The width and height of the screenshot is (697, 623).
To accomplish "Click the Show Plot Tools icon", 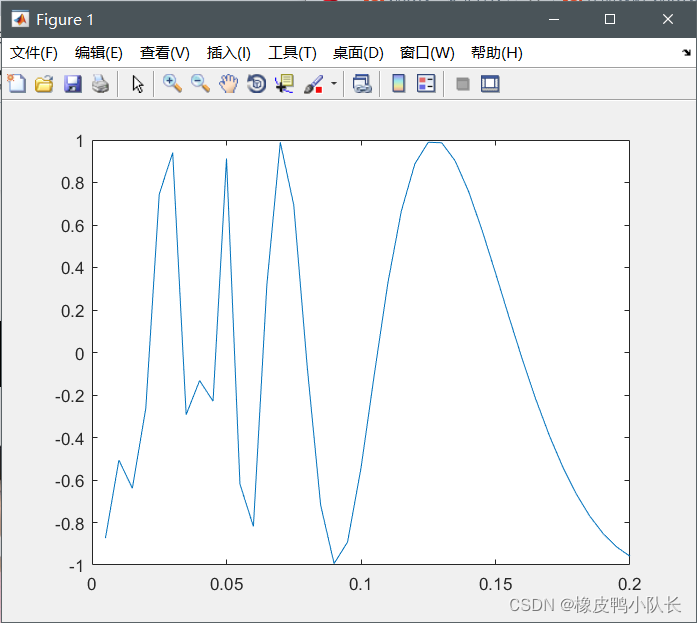I will [490, 84].
